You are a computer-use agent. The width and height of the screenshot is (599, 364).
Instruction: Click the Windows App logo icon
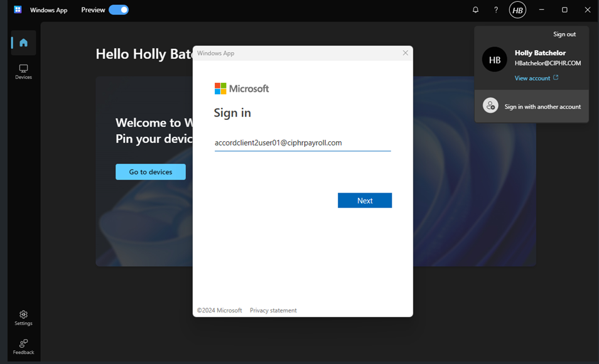pos(18,9)
